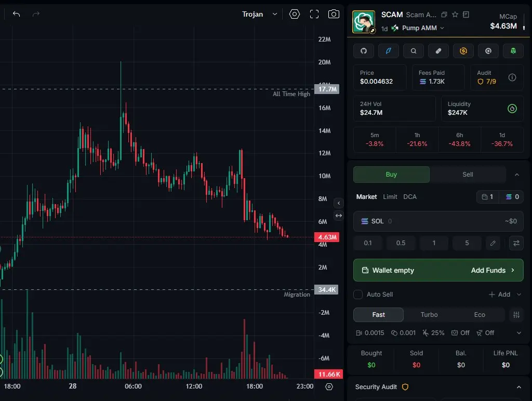Screen dimensions: 532x401
Task: Select the 1d change interval
Action: (502, 139)
